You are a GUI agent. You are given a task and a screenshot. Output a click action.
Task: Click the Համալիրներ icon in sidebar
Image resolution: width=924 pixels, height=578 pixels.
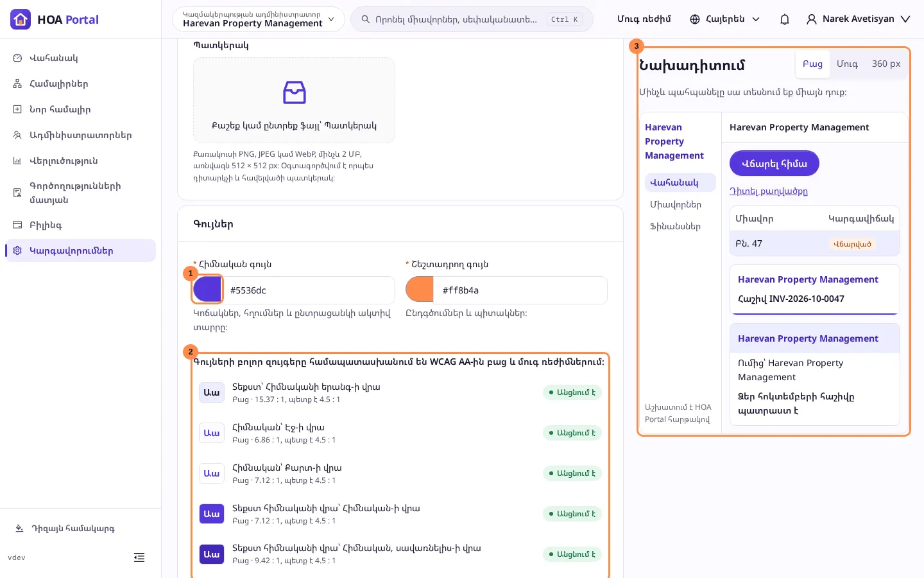pos(17,83)
